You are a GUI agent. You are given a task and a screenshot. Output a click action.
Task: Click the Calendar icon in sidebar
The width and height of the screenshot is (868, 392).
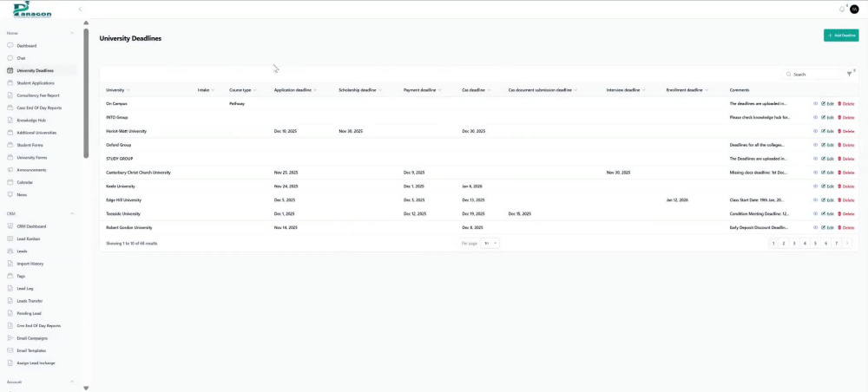coord(10,182)
